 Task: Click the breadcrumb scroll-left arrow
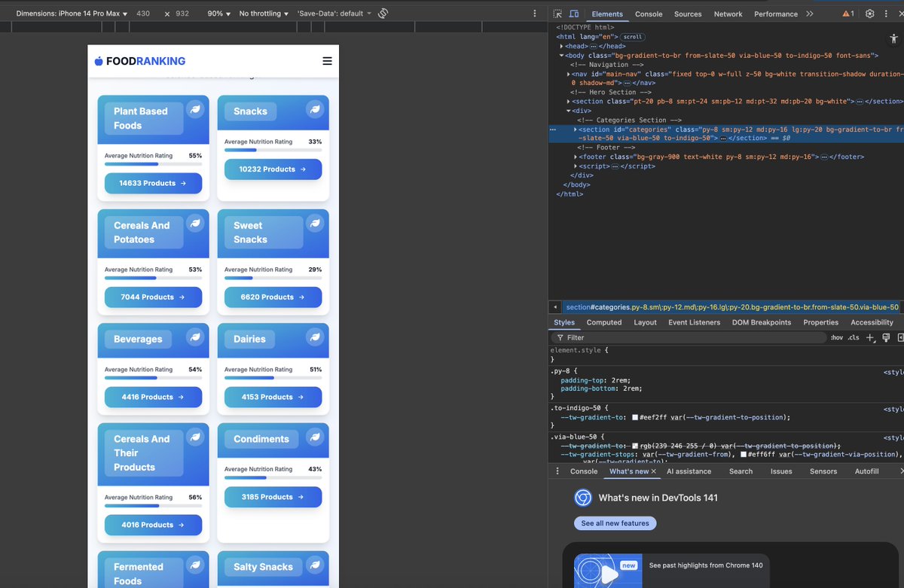click(555, 307)
